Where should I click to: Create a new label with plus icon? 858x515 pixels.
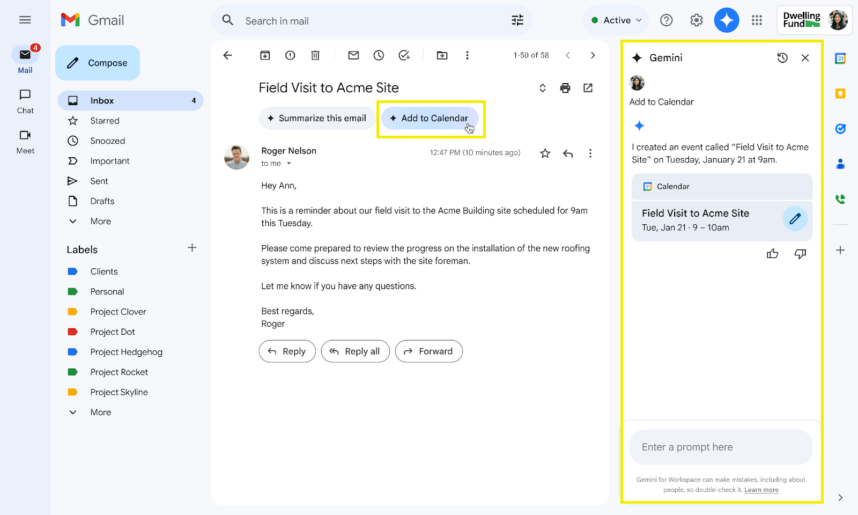click(x=192, y=248)
